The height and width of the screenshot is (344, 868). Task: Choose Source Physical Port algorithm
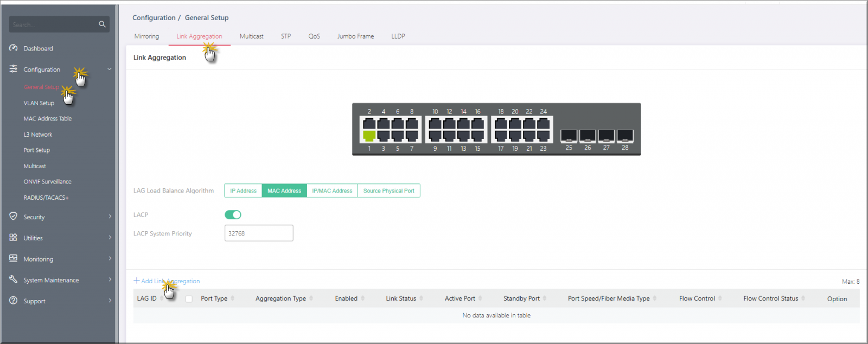[x=388, y=191]
